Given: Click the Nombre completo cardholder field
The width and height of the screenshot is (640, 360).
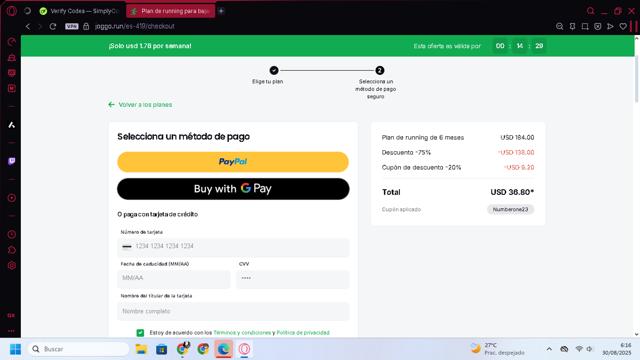Looking at the screenshot, I should point(233,311).
